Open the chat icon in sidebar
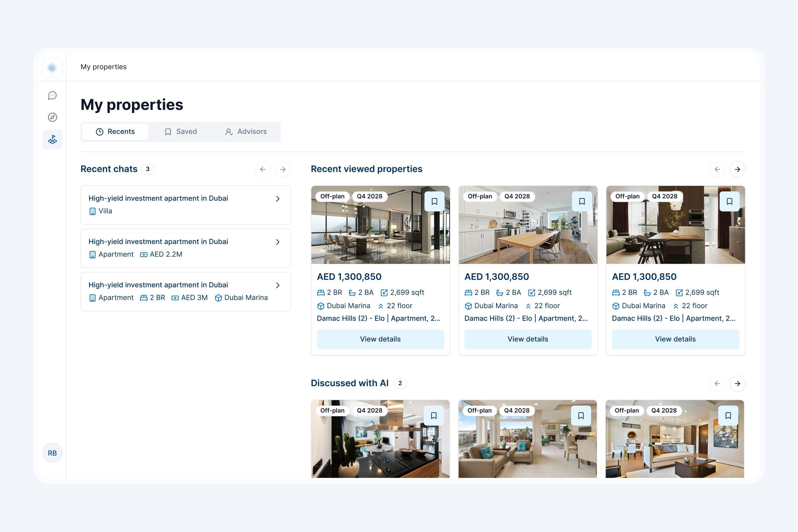 pos(52,95)
